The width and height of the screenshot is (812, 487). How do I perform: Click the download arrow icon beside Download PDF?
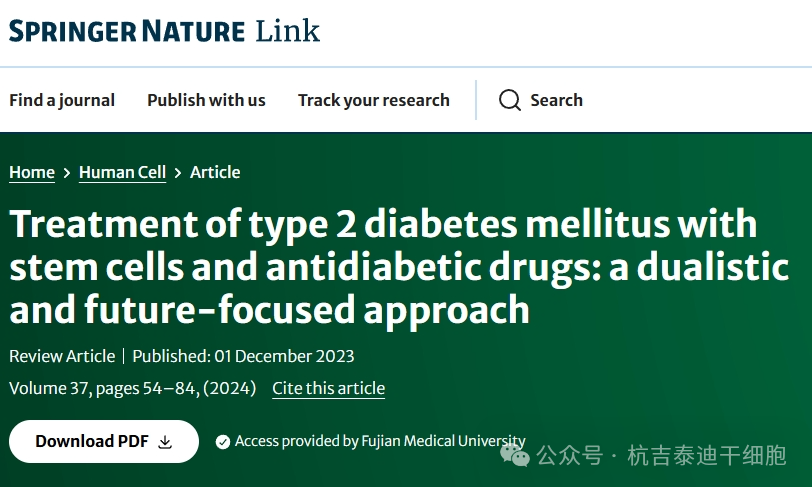point(166,442)
